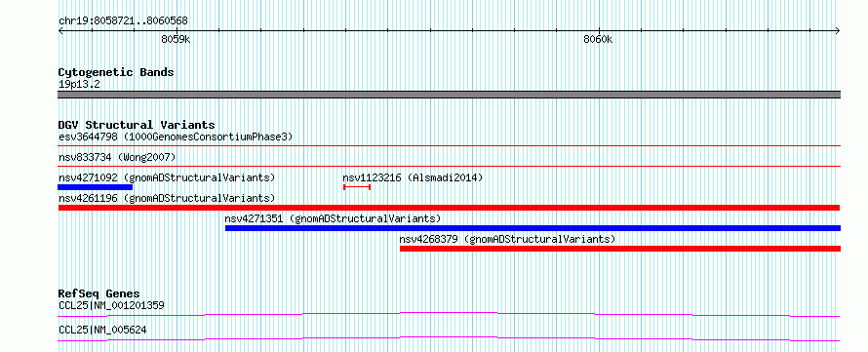Click the 8060k ruler tick label
The image size is (868, 352).
(598, 39)
